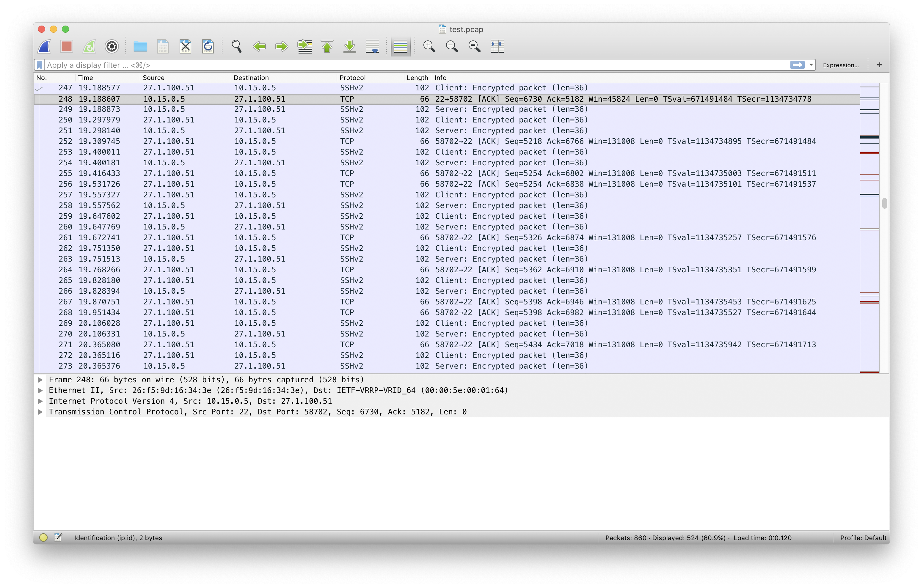923x588 pixels.
Task: Toggle packet list colorization
Action: (x=401, y=47)
